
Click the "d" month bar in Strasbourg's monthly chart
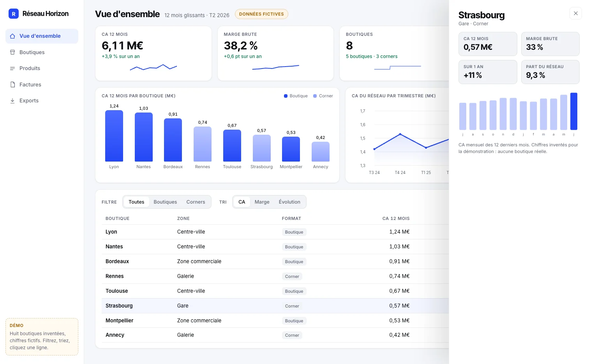pyautogui.click(x=513, y=114)
